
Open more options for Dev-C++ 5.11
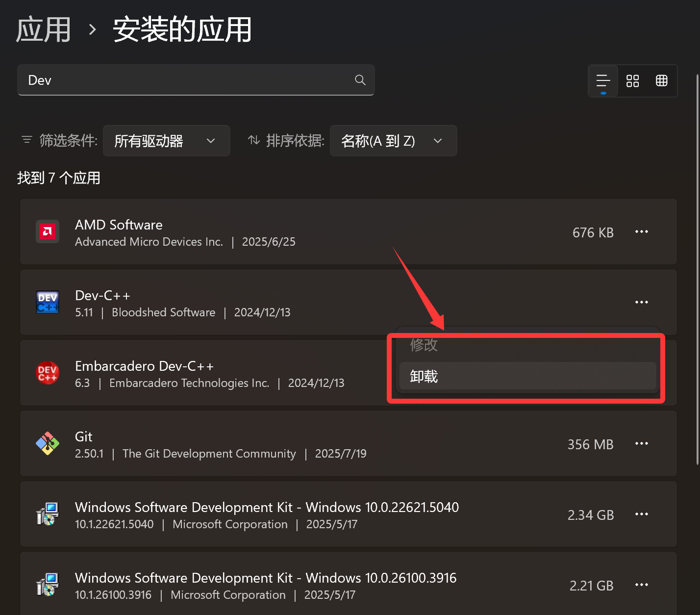642,302
